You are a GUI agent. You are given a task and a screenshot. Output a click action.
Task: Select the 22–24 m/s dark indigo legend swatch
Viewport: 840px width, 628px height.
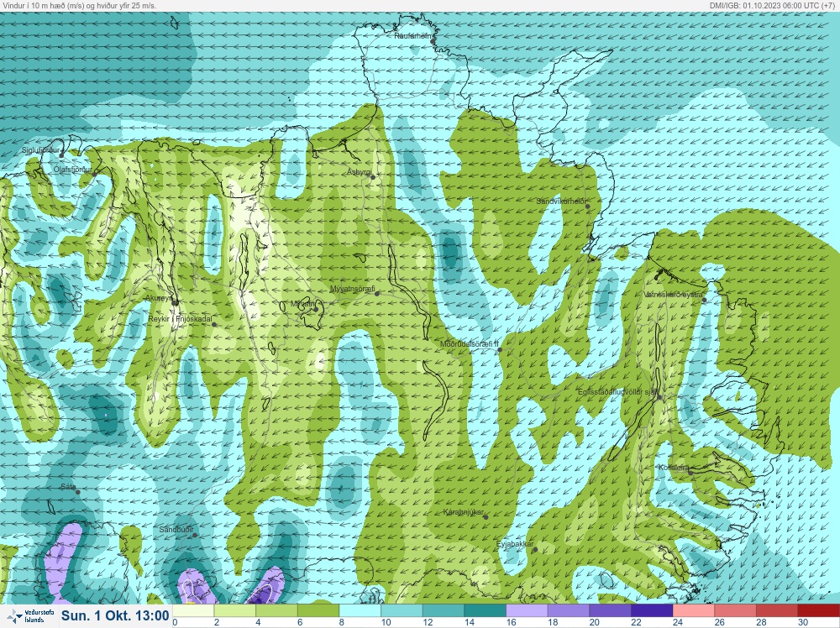(x=653, y=610)
